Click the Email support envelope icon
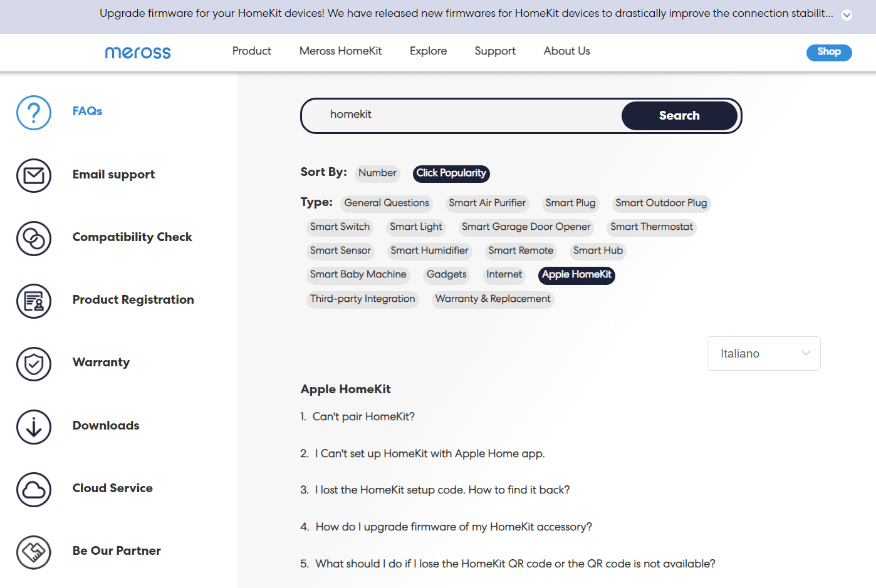 34,175
